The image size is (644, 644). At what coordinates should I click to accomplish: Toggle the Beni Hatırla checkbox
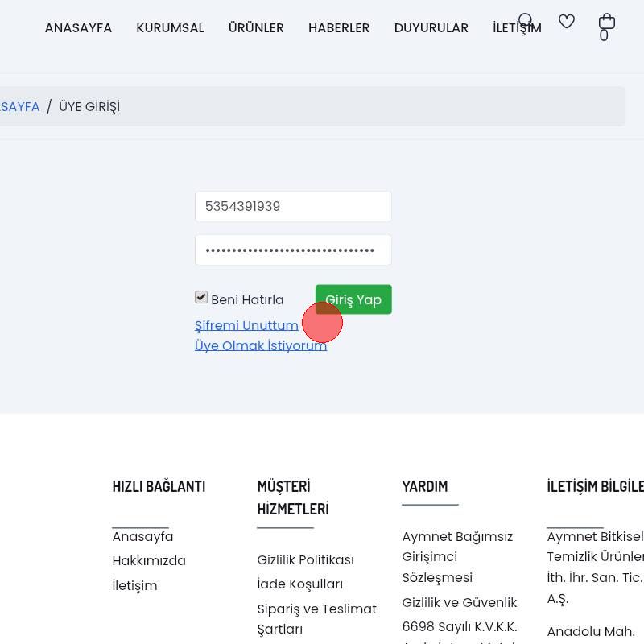click(201, 298)
